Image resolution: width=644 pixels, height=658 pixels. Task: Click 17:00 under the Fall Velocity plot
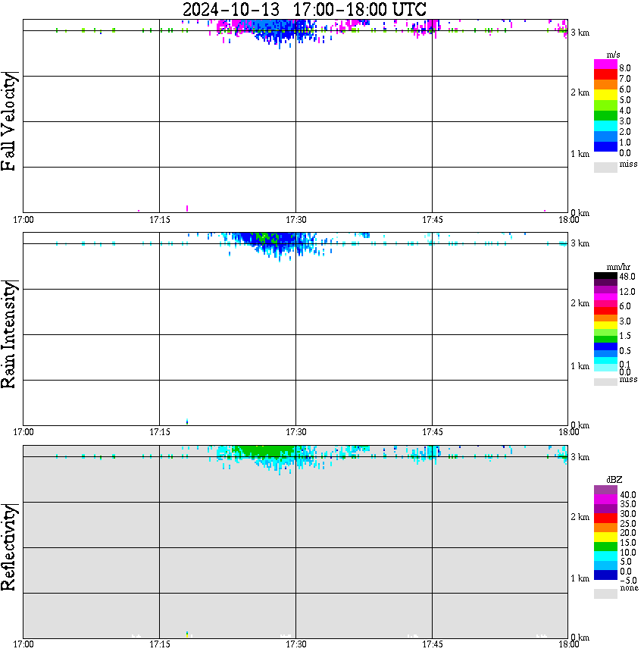[23, 220]
